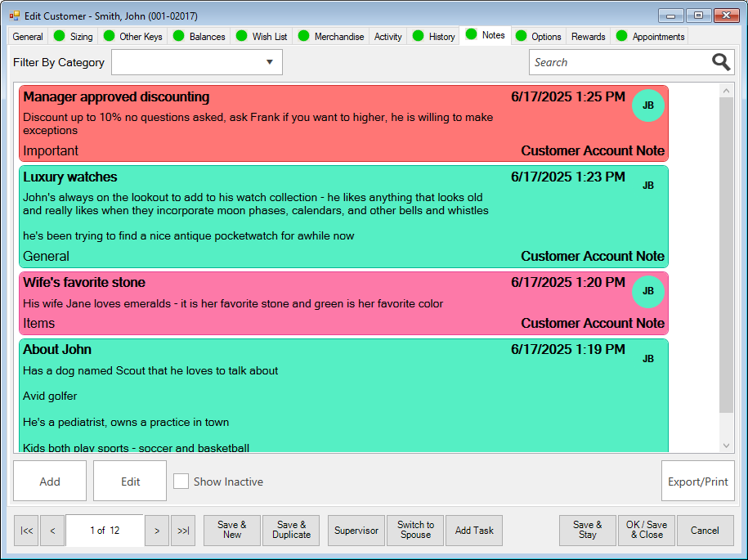Jump to the first customer record
Screen dimensions: 748x560
[26, 531]
